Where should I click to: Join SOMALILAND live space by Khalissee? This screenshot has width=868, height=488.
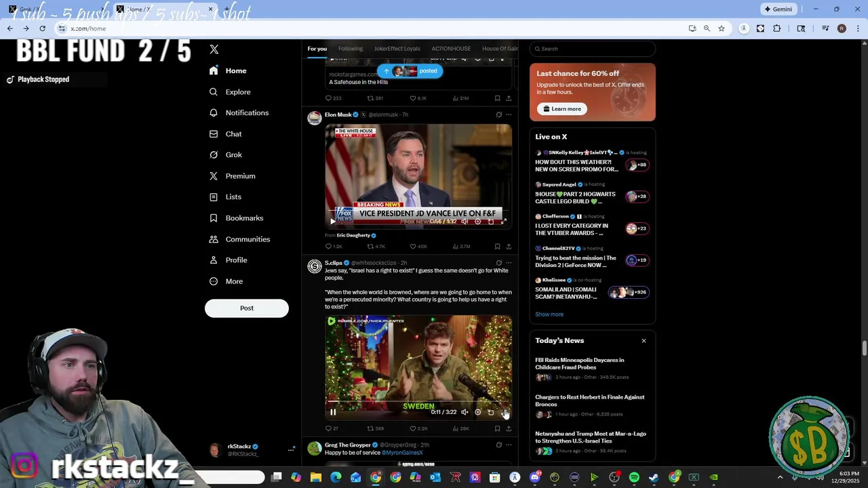[592, 289]
